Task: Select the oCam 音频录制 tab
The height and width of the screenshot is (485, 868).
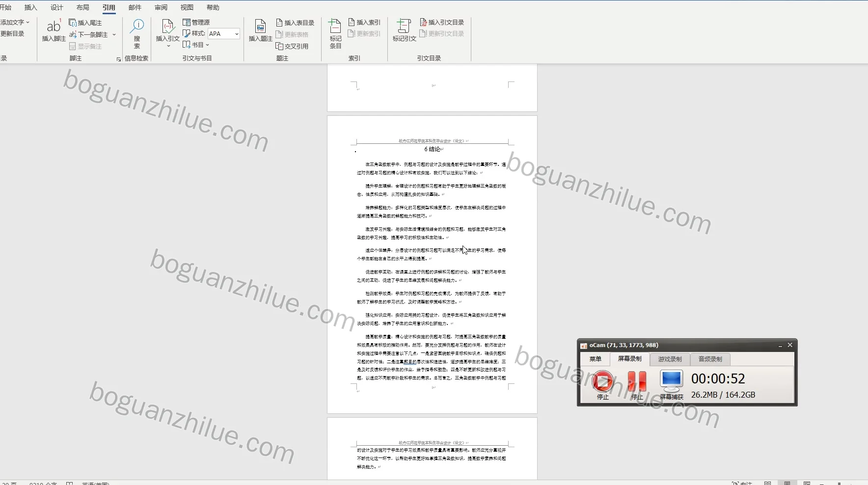Action: pyautogui.click(x=710, y=359)
